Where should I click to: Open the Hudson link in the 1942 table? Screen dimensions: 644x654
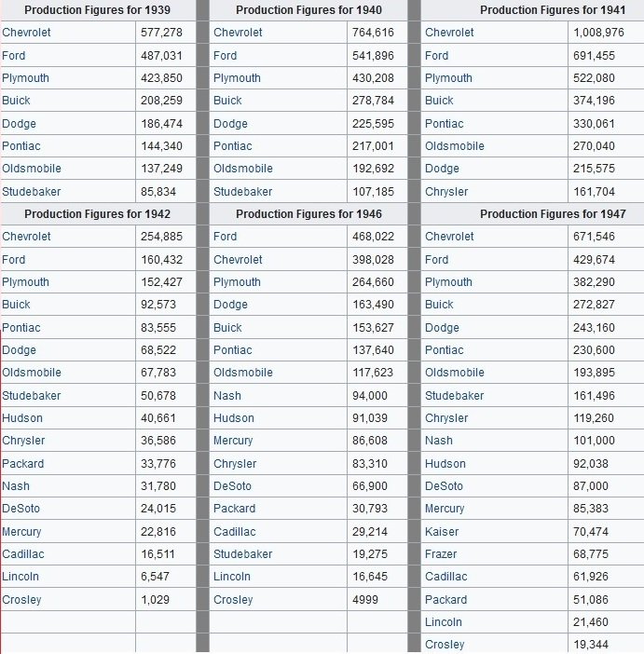tap(21, 418)
